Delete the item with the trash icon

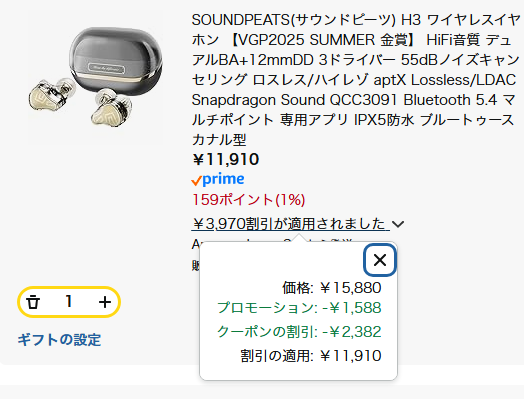click(33, 302)
